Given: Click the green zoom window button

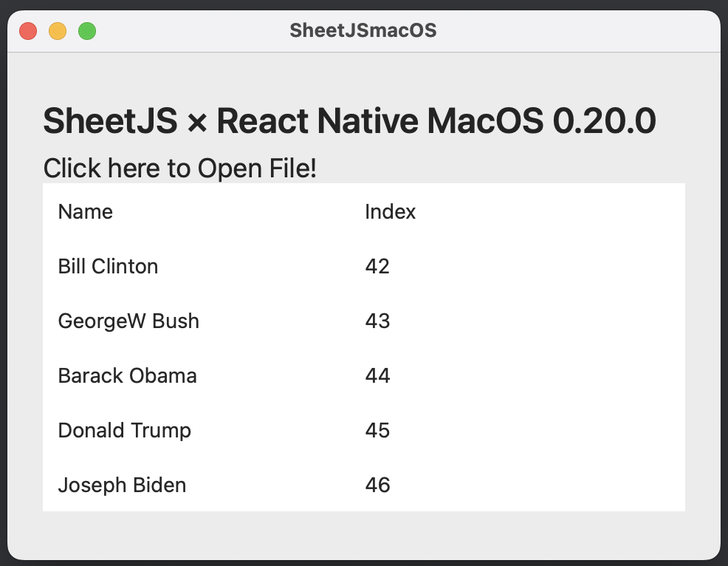Looking at the screenshot, I should click(x=87, y=31).
